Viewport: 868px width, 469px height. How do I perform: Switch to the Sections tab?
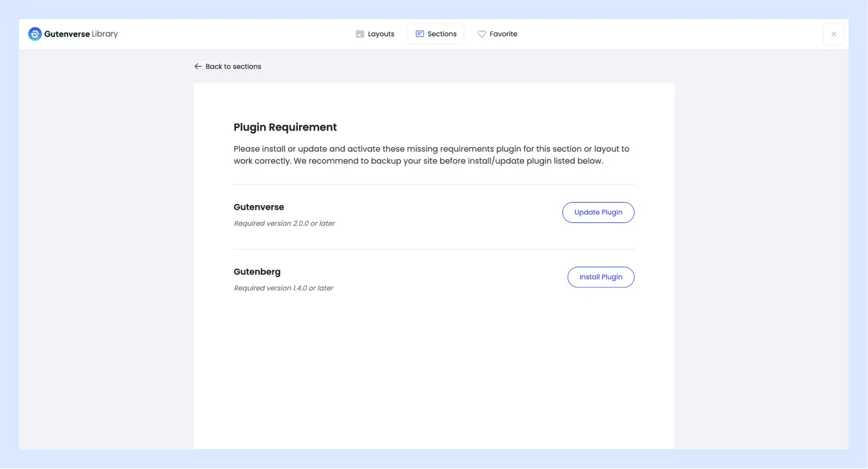[x=436, y=34]
